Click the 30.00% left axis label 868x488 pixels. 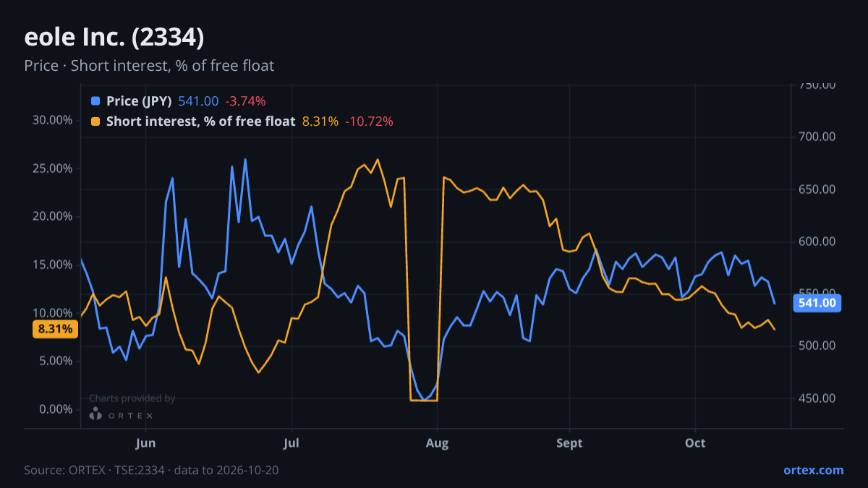pyautogui.click(x=53, y=120)
